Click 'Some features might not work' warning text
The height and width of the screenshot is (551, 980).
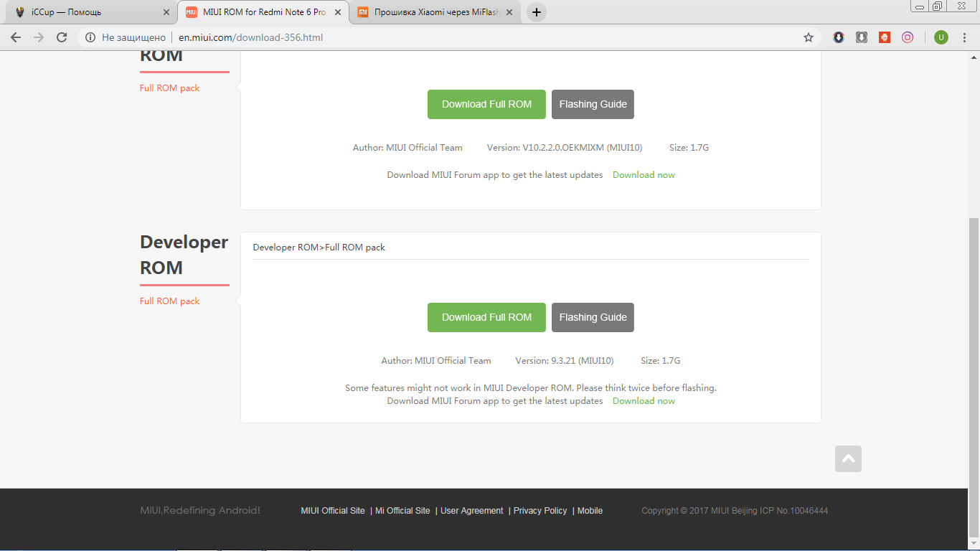[x=531, y=388]
